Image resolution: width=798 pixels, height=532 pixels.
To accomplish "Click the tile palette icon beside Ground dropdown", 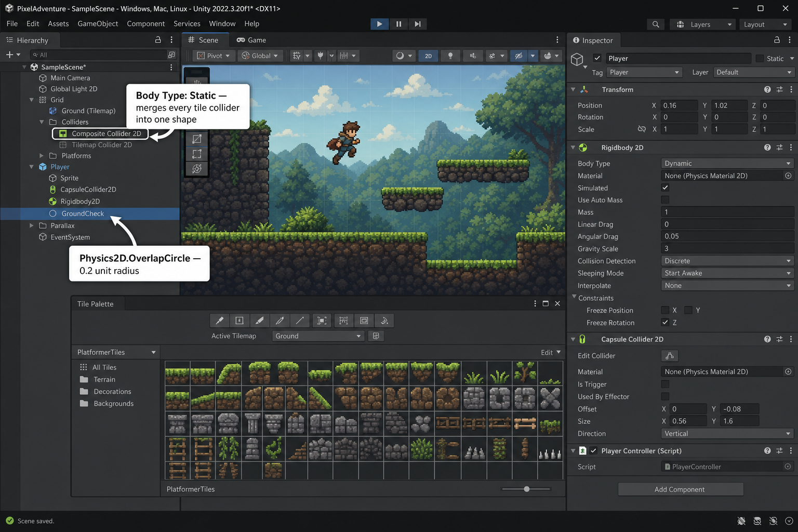I will click(376, 336).
